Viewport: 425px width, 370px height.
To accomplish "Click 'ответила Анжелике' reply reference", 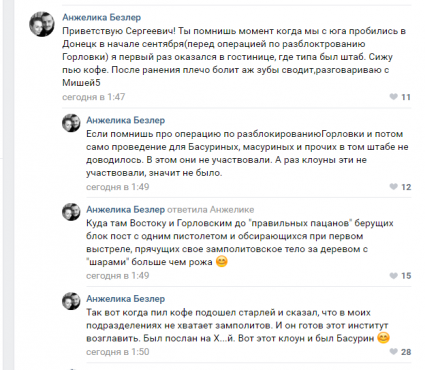I will click(210, 210).
